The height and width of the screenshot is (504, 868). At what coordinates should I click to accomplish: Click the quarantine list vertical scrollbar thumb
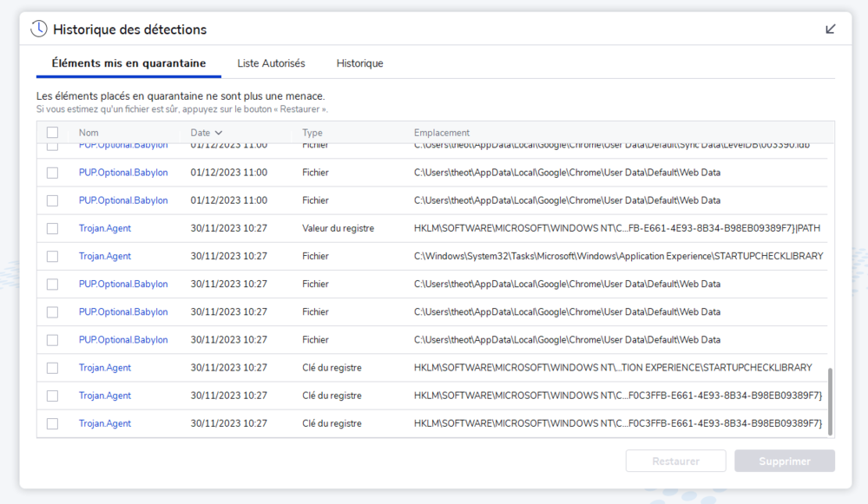tap(831, 401)
